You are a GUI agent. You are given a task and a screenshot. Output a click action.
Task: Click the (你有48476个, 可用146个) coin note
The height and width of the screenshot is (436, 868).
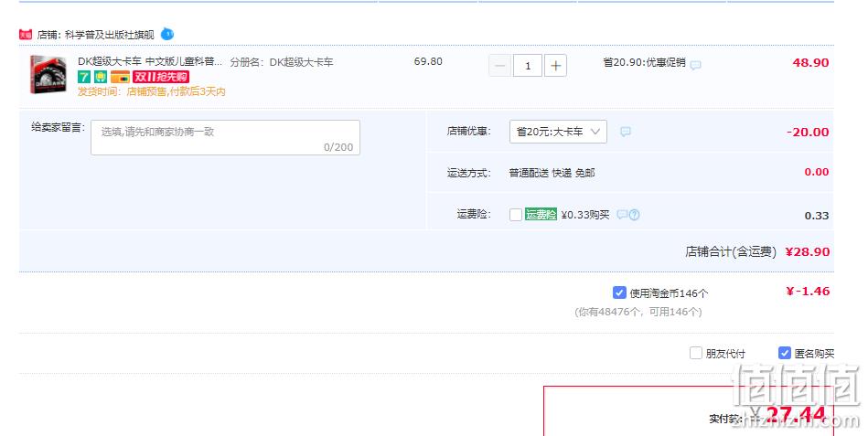[638, 312]
